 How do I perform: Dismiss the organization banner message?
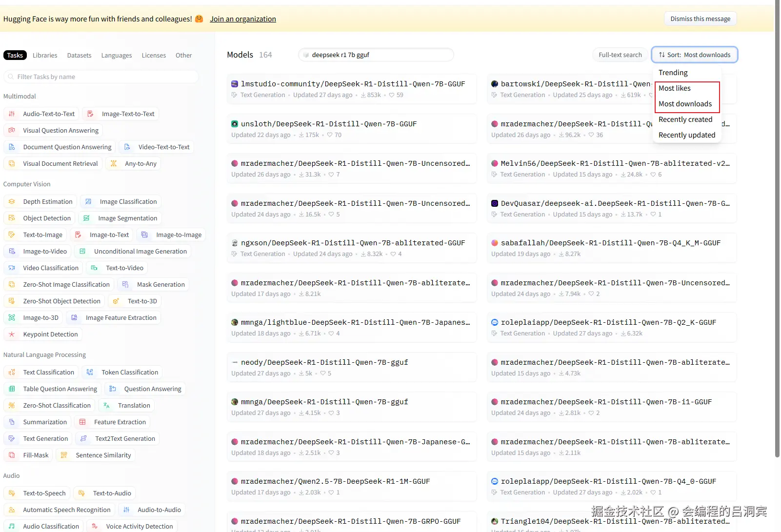[701, 19]
